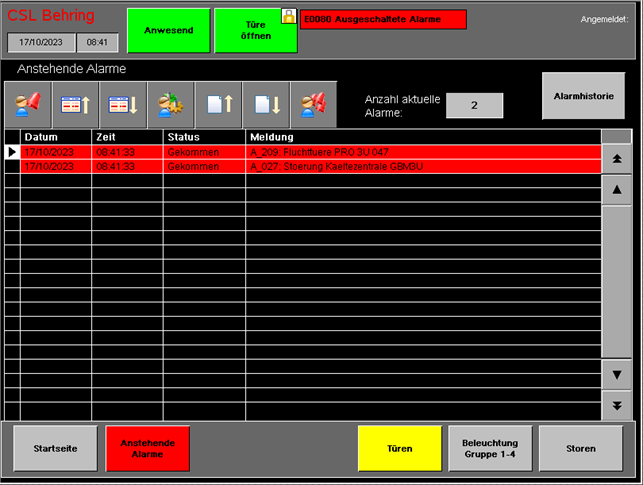
Task: Open the Alarmhistorie view
Action: coord(582,96)
